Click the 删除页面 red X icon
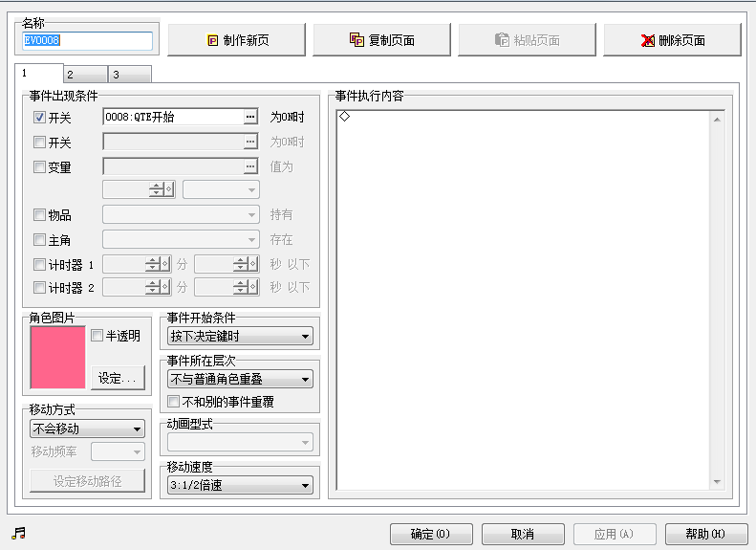This screenshot has width=756, height=550. (x=647, y=40)
